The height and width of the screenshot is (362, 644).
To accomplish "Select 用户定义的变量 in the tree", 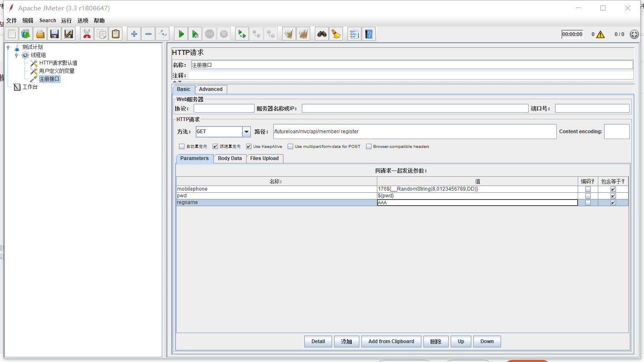I will coord(57,71).
